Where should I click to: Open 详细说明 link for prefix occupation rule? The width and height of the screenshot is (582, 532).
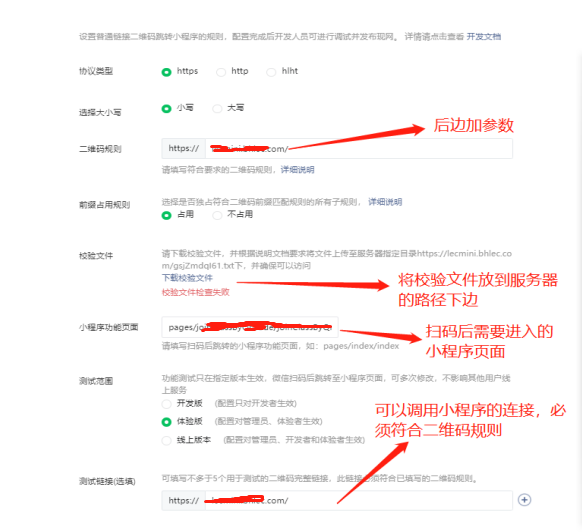tap(385, 202)
